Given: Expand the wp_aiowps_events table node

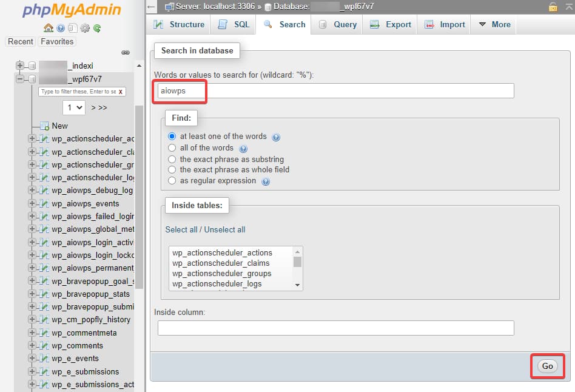Looking at the screenshot, I should click(32, 203).
